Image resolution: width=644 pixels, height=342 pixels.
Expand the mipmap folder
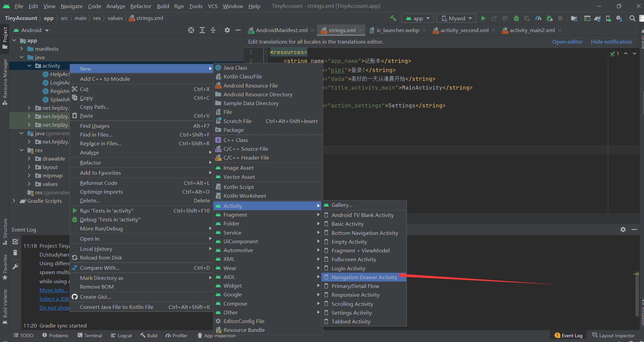29,175
